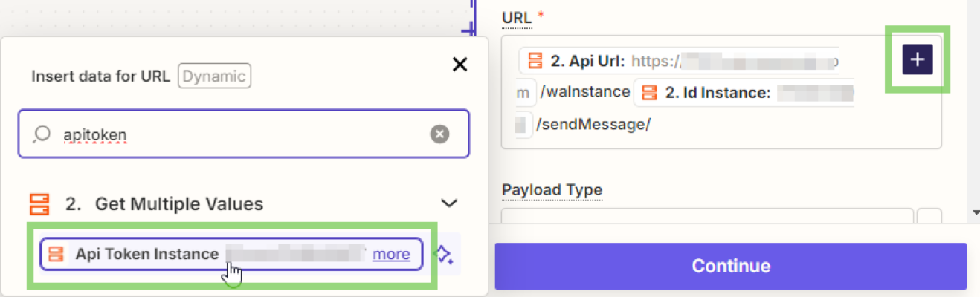
Task: Click the Dynamic badge
Action: tap(214, 76)
